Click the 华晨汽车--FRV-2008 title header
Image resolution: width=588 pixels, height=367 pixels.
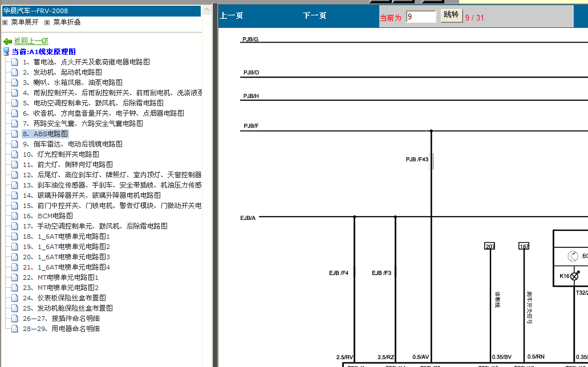point(102,11)
